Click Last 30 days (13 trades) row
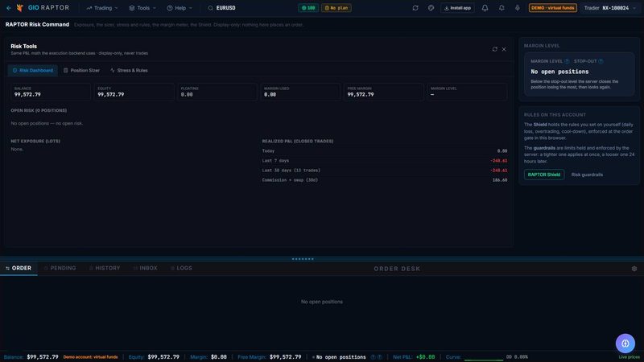Viewport: 644px width, 362px height. [385, 171]
